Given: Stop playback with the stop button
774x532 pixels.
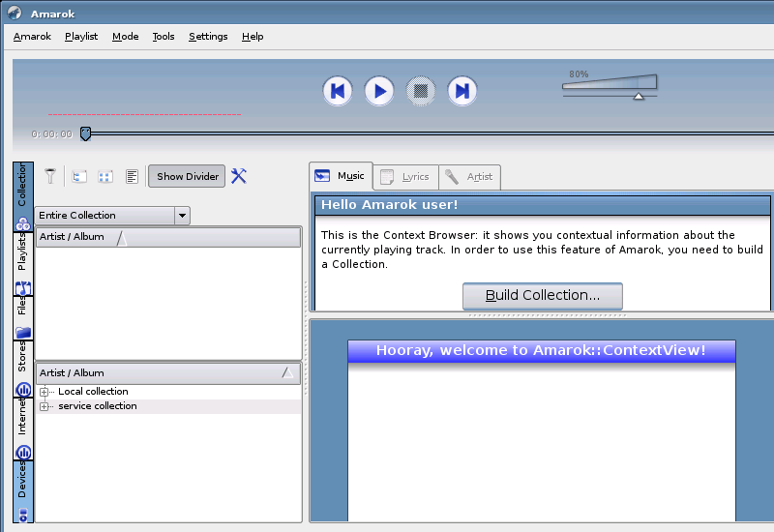Looking at the screenshot, I should pos(421,91).
